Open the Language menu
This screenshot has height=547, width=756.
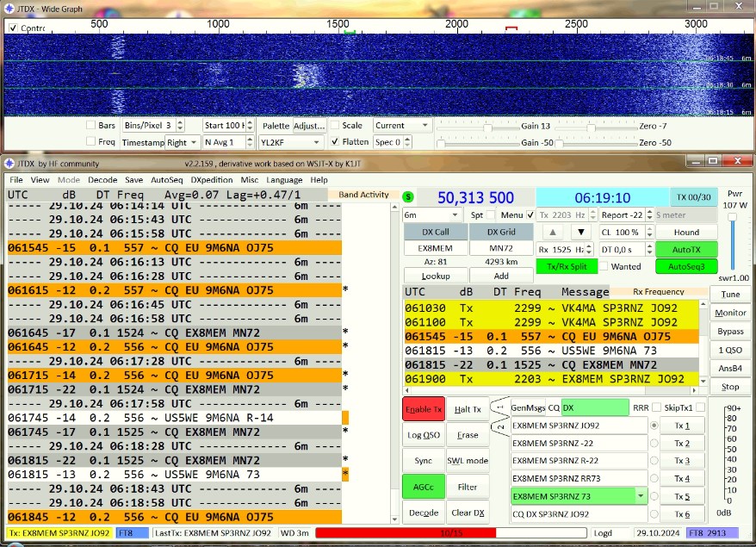[284, 179]
